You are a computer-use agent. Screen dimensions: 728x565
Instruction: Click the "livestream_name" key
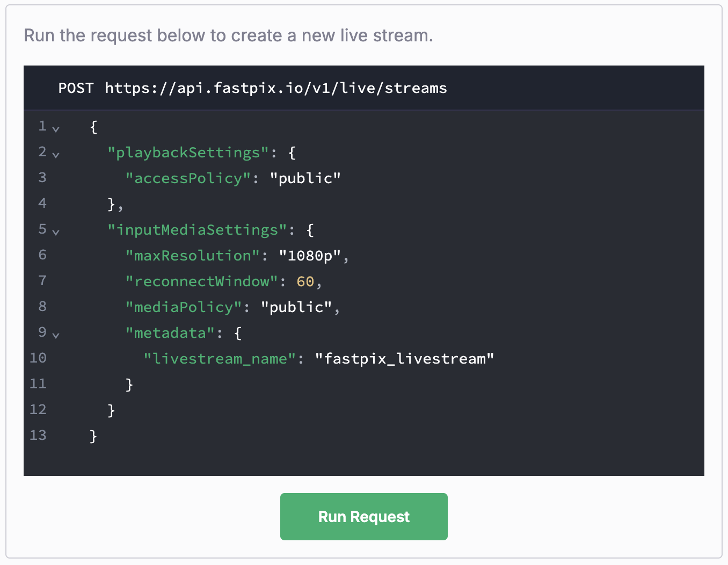point(220,359)
